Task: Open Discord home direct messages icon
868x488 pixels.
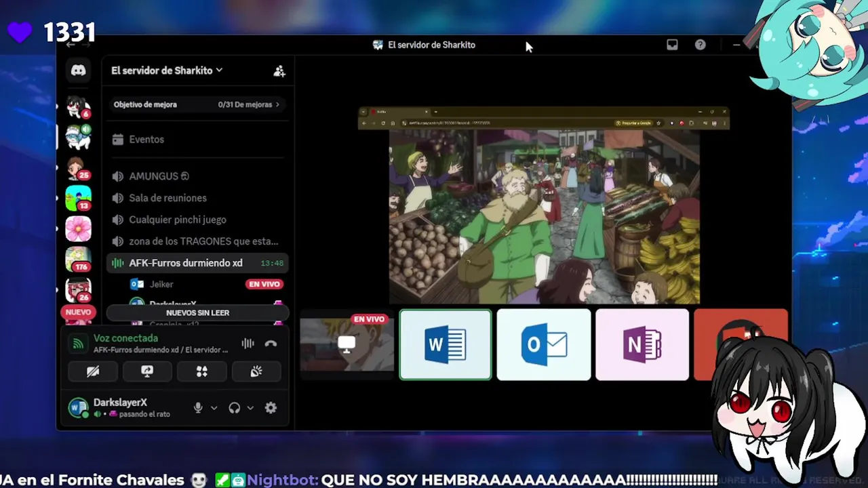Action: 79,70
